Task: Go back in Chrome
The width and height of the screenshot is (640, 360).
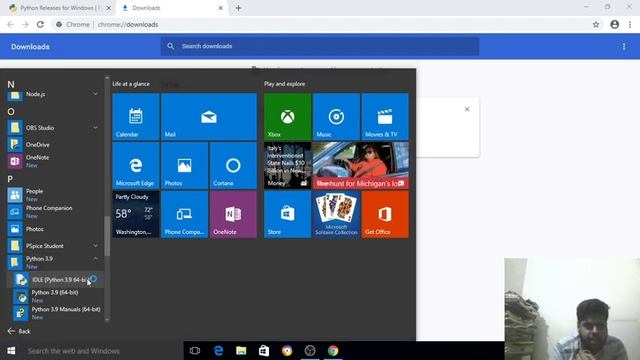Action: tap(10, 24)
